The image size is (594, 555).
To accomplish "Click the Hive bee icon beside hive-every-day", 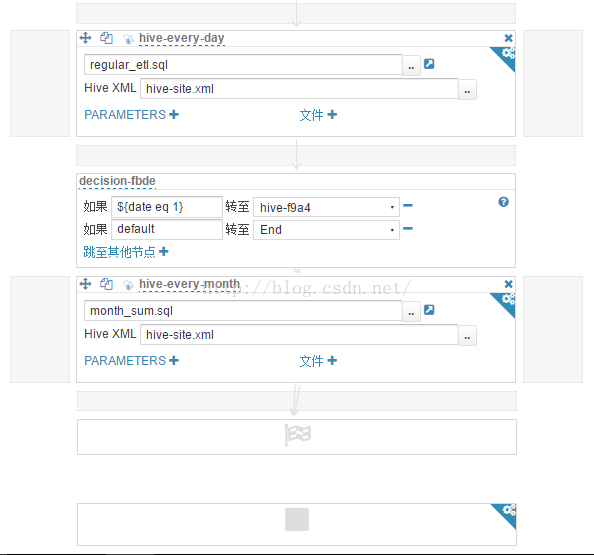I will pyautogui.click(x=128, y=39).
